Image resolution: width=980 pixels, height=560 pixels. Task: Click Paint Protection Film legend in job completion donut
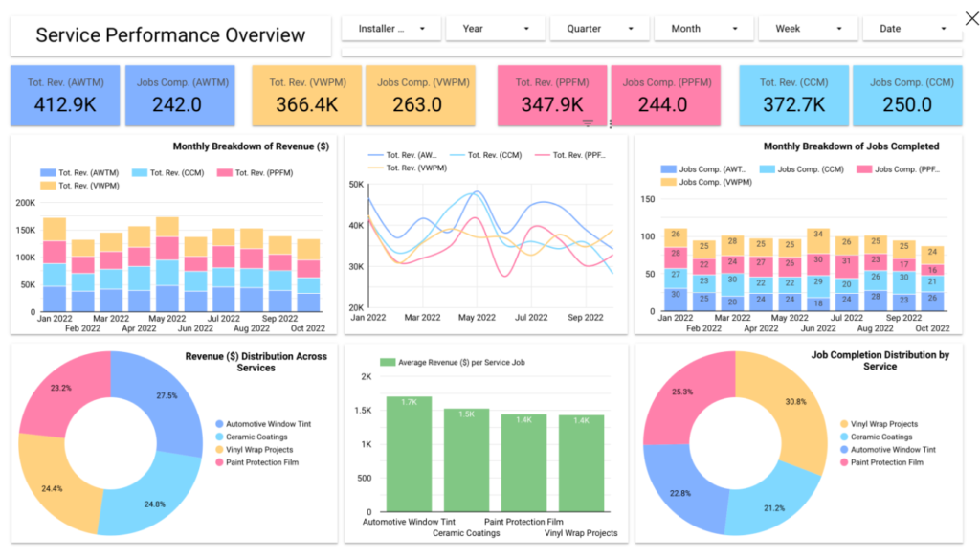pyautogui.click(x=881, y=462)
